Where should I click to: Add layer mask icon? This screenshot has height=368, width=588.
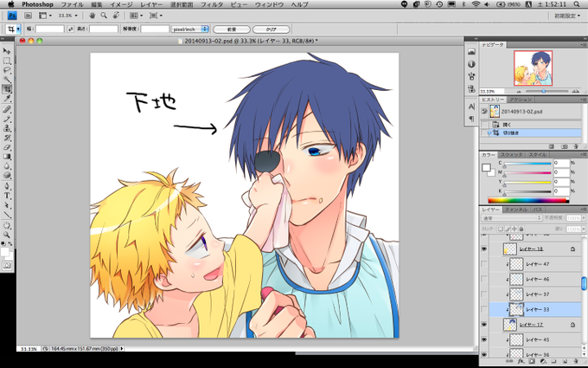click(532, 361)
